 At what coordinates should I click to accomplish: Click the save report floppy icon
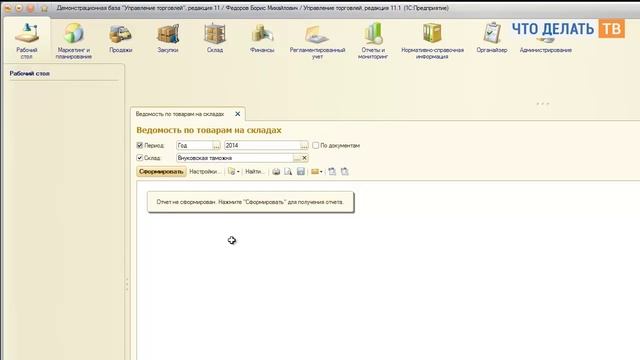301,172
